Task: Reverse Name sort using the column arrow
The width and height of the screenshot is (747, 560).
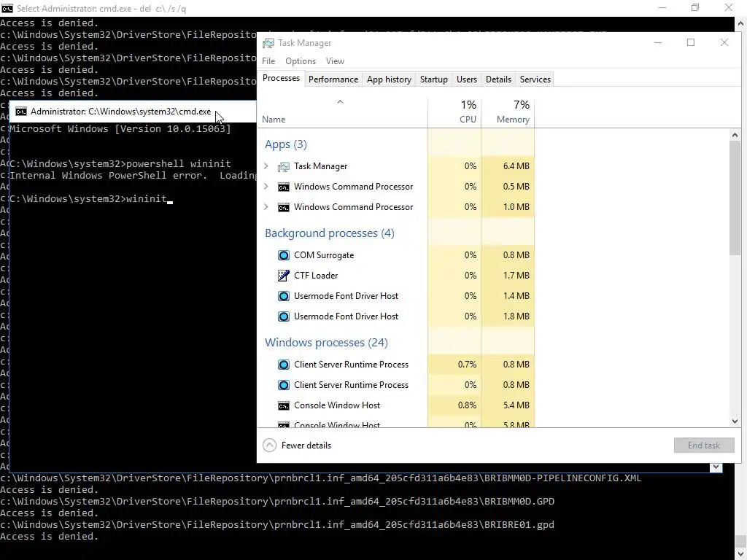Action: pyautogui.click(x=340, y=102)
